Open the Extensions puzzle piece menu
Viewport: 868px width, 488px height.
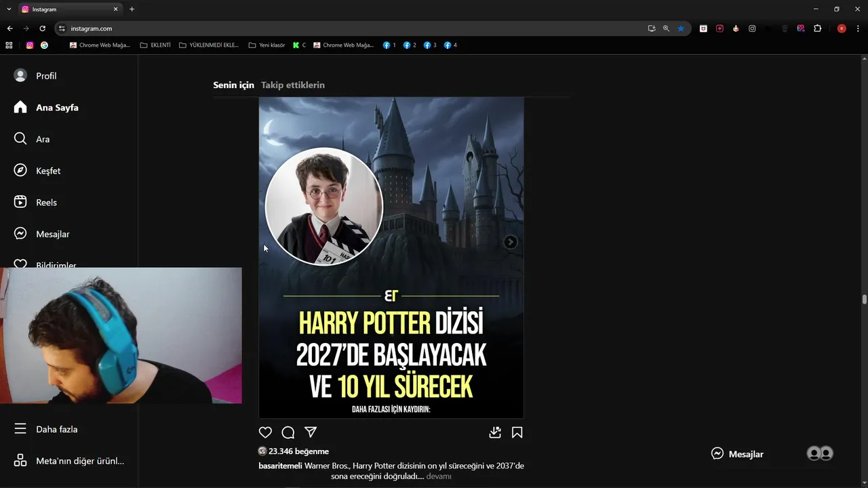pyautogui.click(x=817, y=28)
